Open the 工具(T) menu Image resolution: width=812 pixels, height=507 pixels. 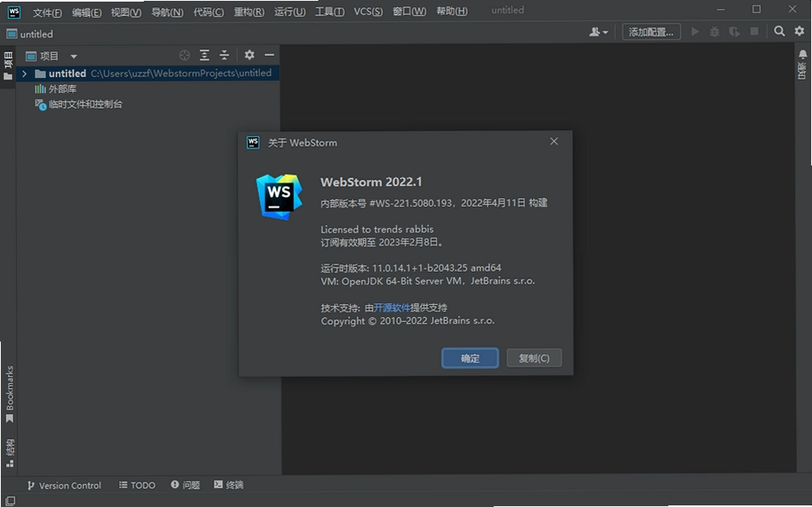329,12
